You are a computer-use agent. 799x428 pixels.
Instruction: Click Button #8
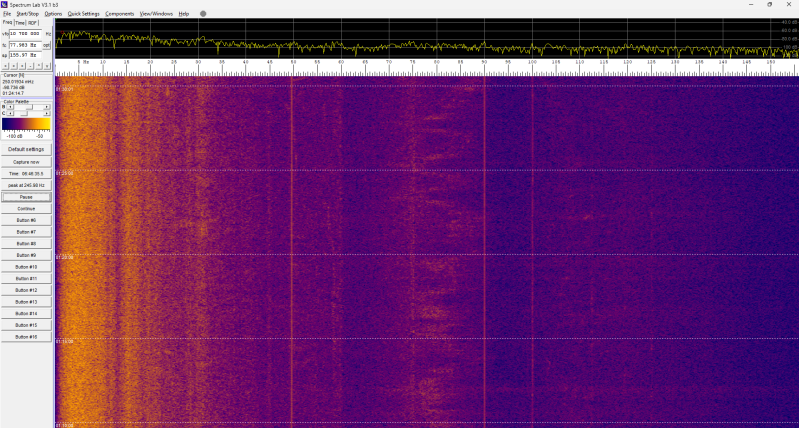(x=26, y=244)
